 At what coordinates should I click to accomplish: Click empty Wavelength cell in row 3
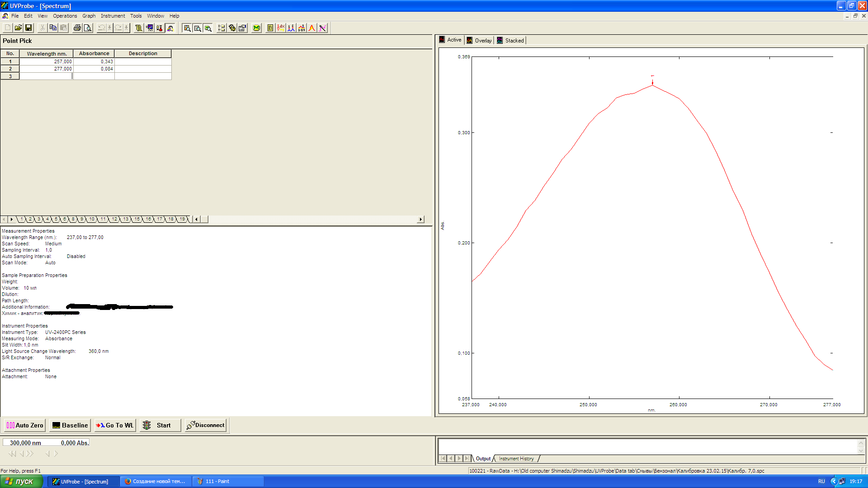[46, 76]
